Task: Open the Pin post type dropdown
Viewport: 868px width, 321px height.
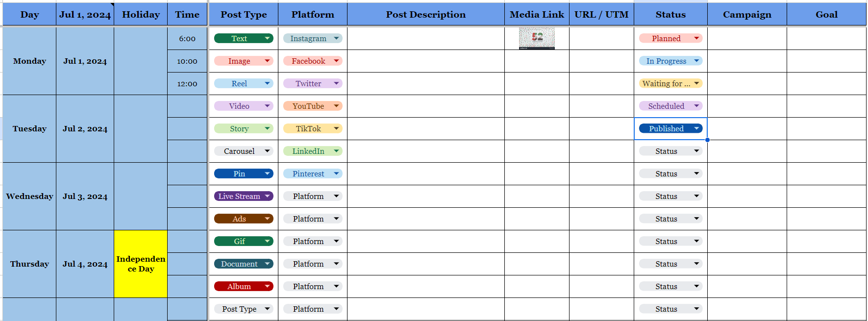Action: coord(244,173)
